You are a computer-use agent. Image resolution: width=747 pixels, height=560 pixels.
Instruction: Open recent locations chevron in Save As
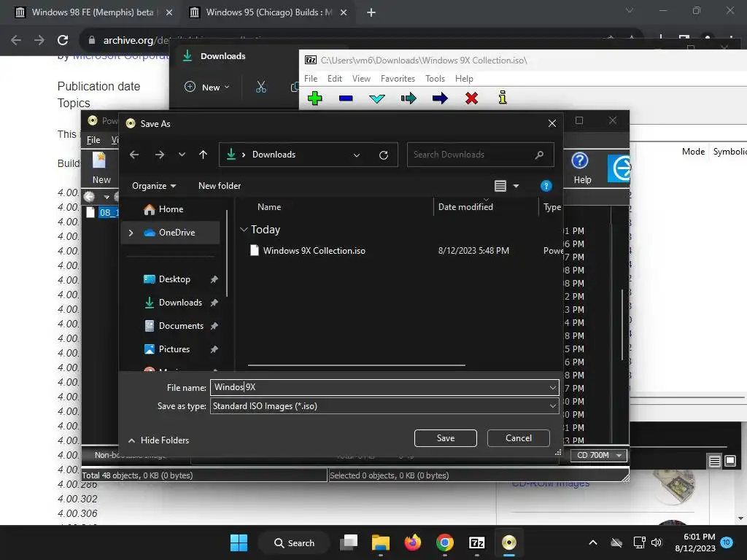pos(182,155)
